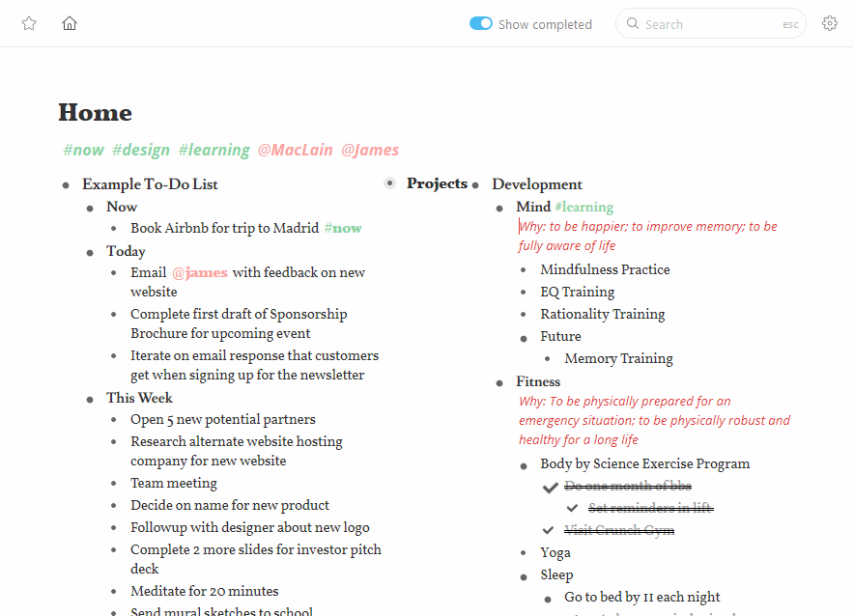The image size is (854, 616).
Task: Navigate home using the home icon
Action: (x=69, y=22)
